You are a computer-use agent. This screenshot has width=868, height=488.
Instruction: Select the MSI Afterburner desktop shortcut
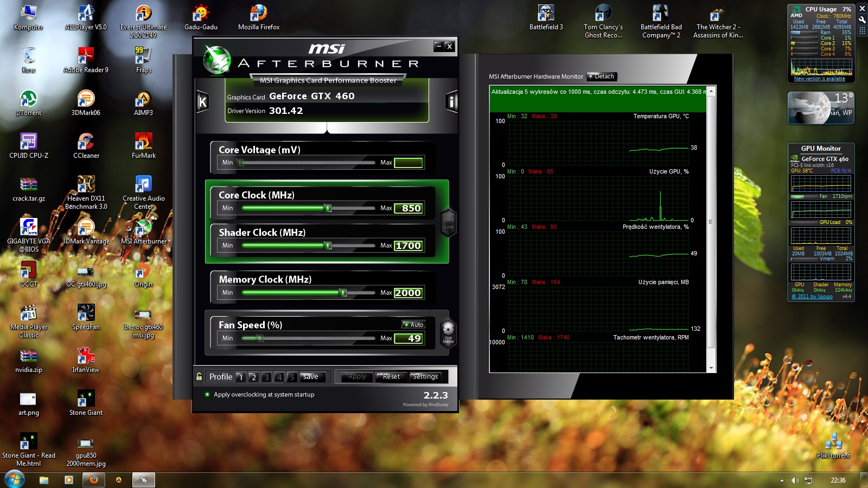pos(144,232)
